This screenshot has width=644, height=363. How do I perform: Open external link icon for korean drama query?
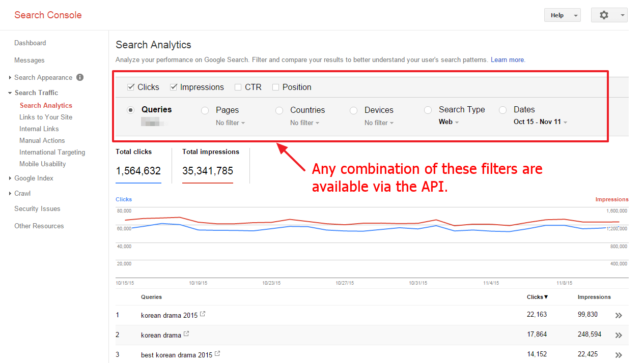186,334
